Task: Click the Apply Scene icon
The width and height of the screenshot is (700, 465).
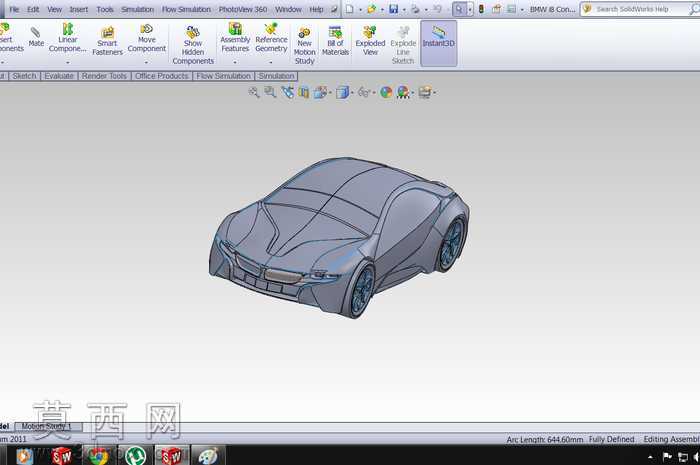Action: point(403,92)
